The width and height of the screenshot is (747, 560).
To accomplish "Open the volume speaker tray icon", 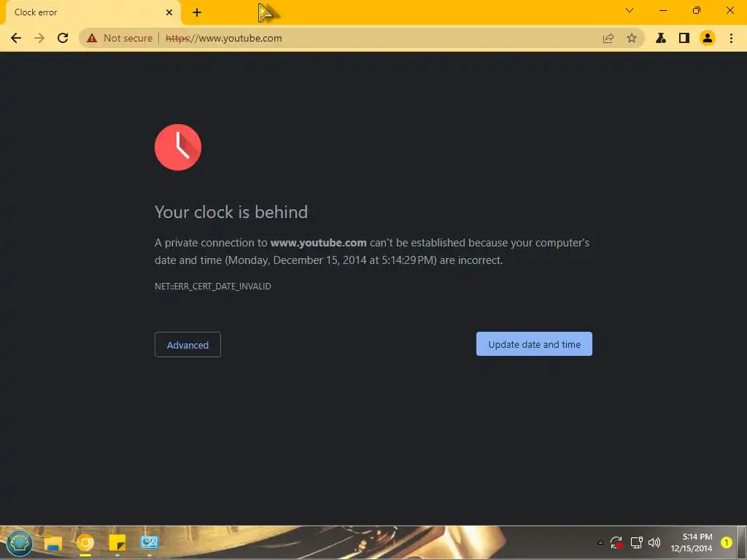I will pyautogui.click(x=654, y=542).
